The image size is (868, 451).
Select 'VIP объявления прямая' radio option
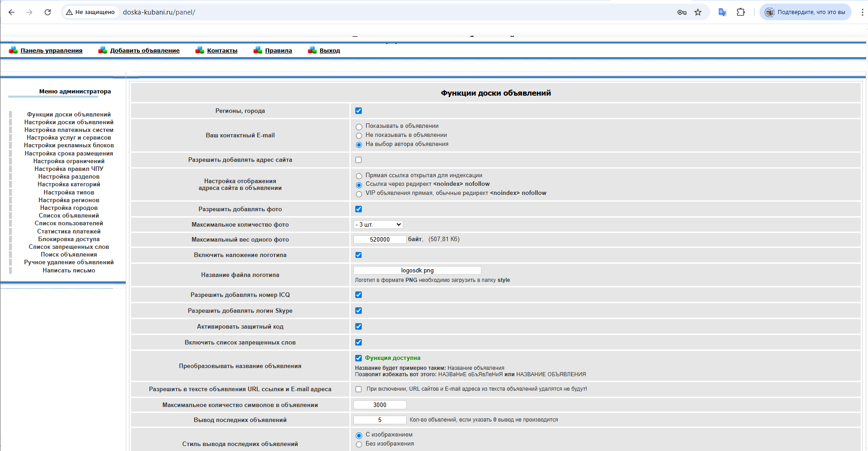359,194
